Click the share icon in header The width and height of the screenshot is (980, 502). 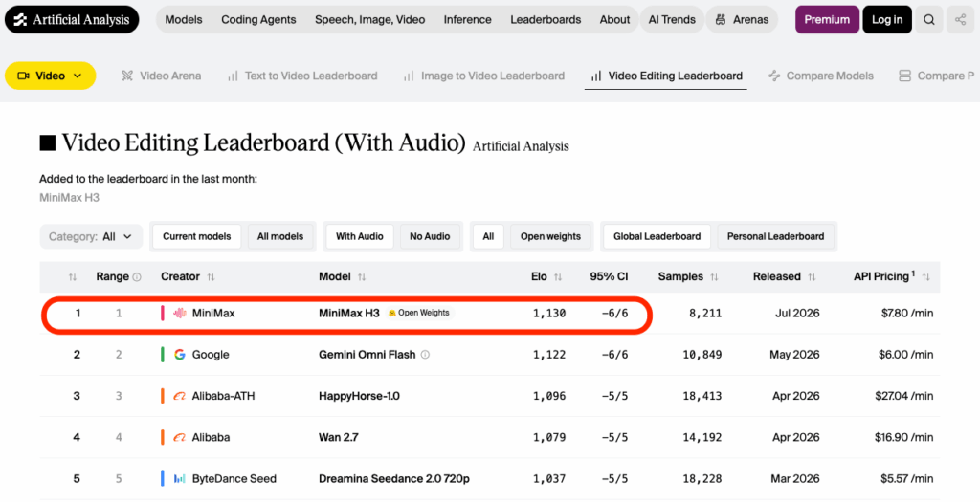click(960, 19)
